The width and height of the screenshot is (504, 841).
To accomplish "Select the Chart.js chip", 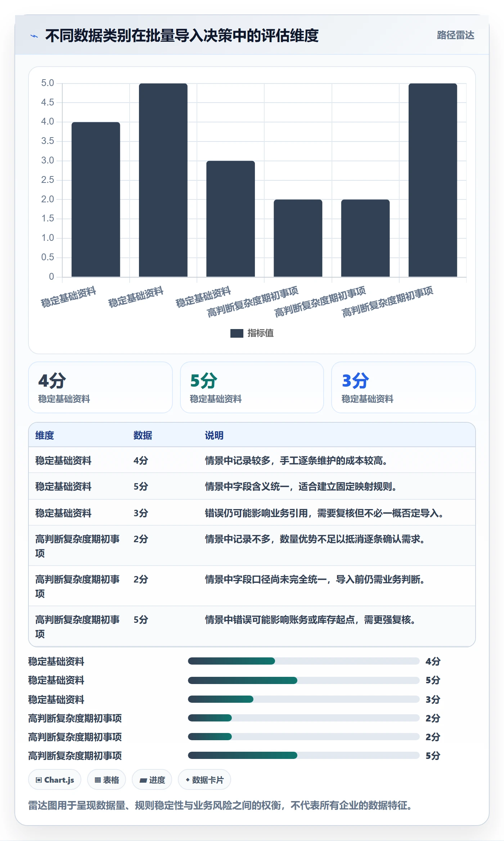I will [55, 780].
